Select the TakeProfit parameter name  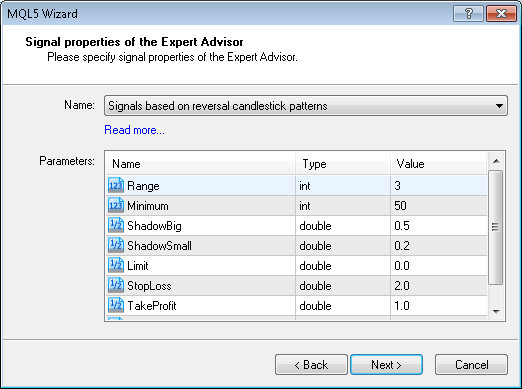pyautogui.click(x=152, y=306)
